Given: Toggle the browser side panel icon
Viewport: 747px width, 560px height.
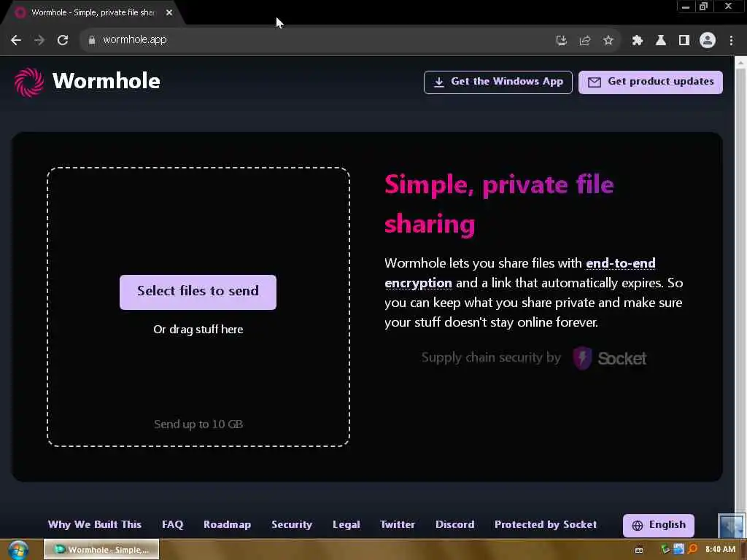Looking at the screenshot, I should click(684, 41).
